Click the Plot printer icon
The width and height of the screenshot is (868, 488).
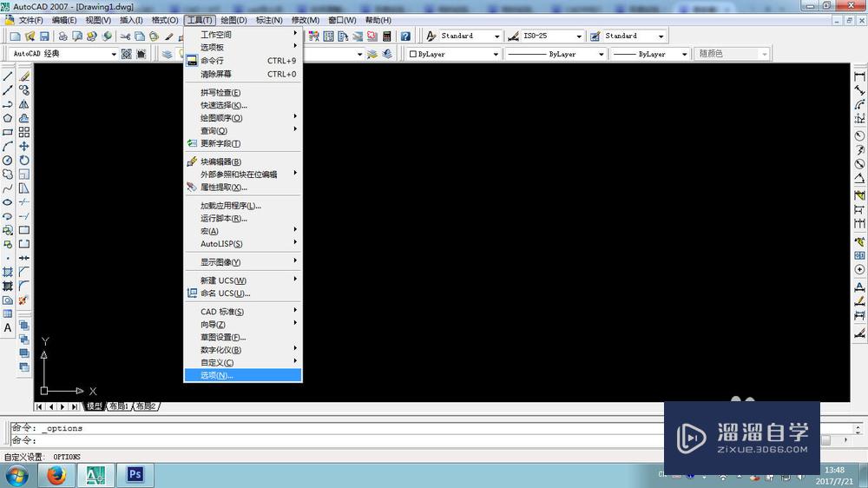62,36
